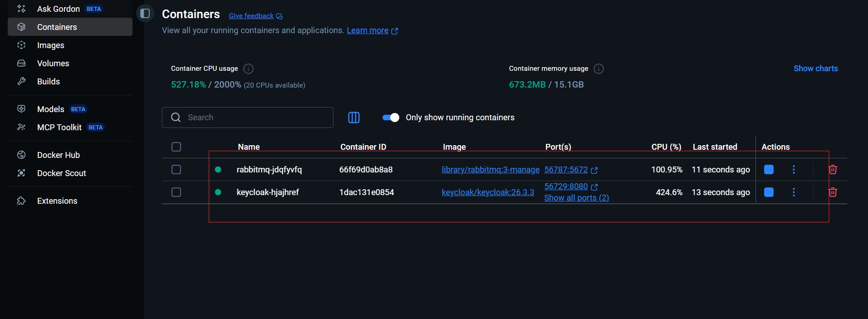Click the Show charts link

(815, 69)
